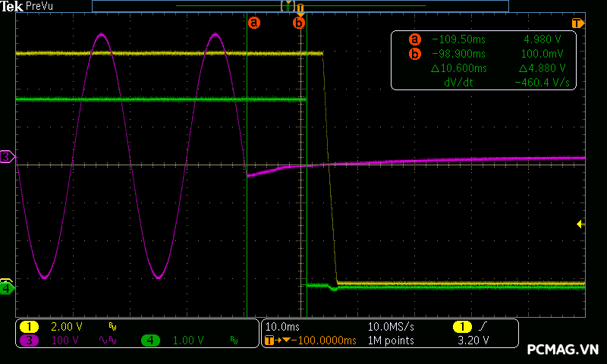Click the 100 V channel 3 scale
This screenshot has width=607, height=364.
click(x=64, y=340)
